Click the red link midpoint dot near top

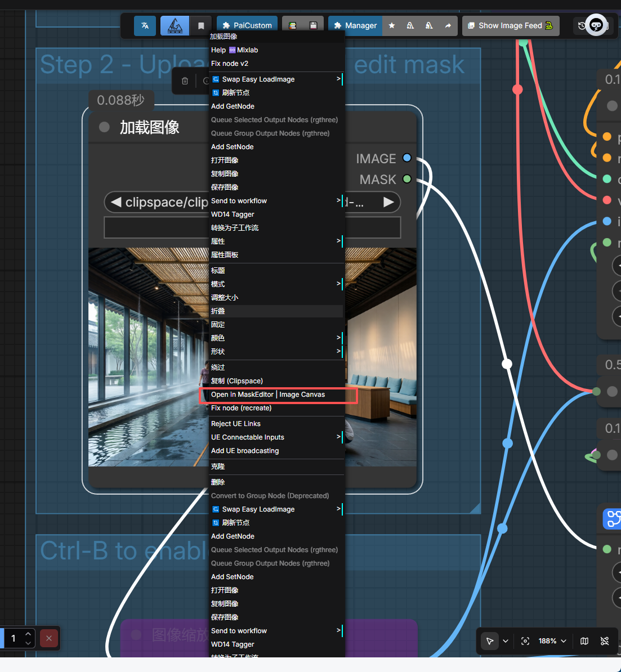coord(517,89)
